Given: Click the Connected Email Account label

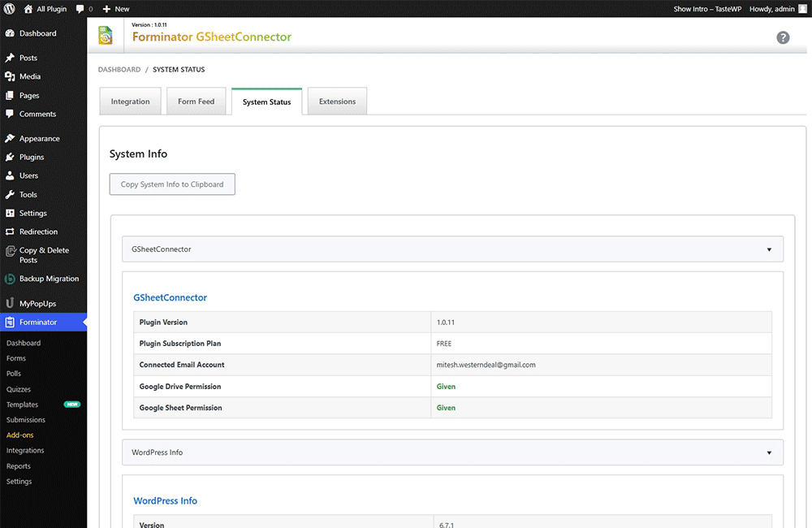Looking at the screenshot, I should coord(182,365).
